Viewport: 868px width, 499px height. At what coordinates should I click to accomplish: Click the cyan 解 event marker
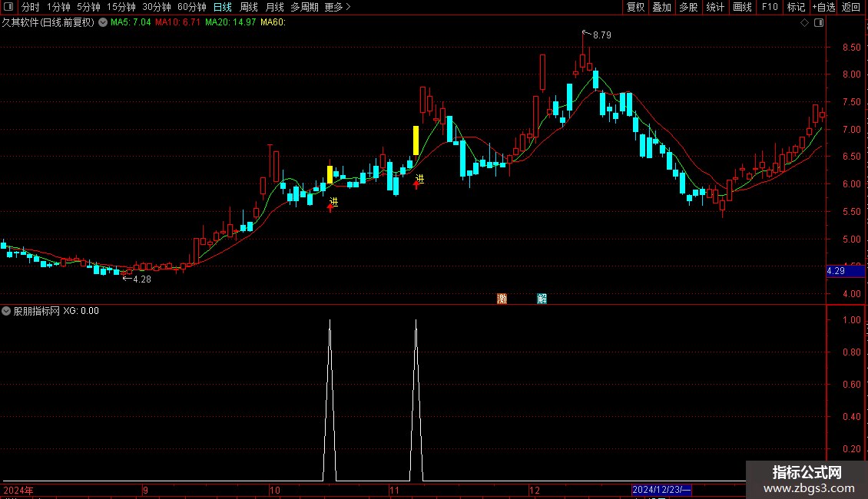tap(542, 299)
